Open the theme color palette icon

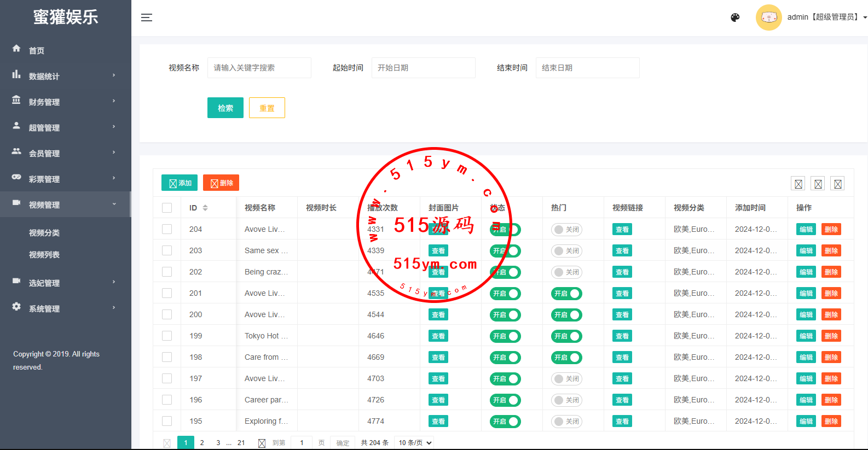point(735,17)
